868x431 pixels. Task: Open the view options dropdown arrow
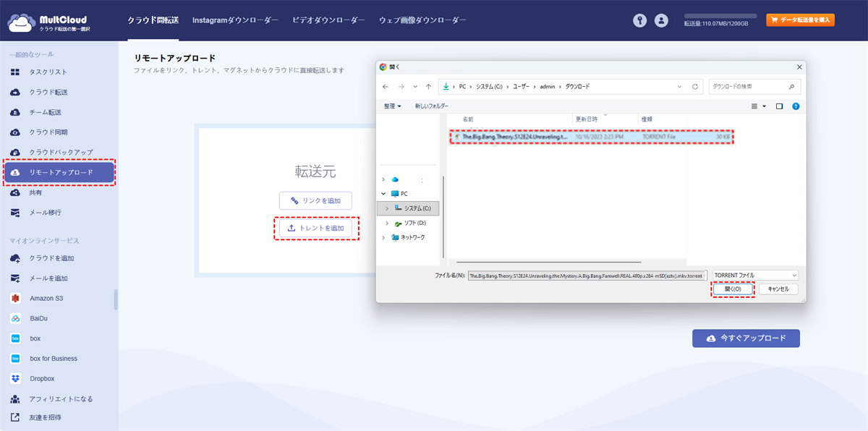[764, 106]
